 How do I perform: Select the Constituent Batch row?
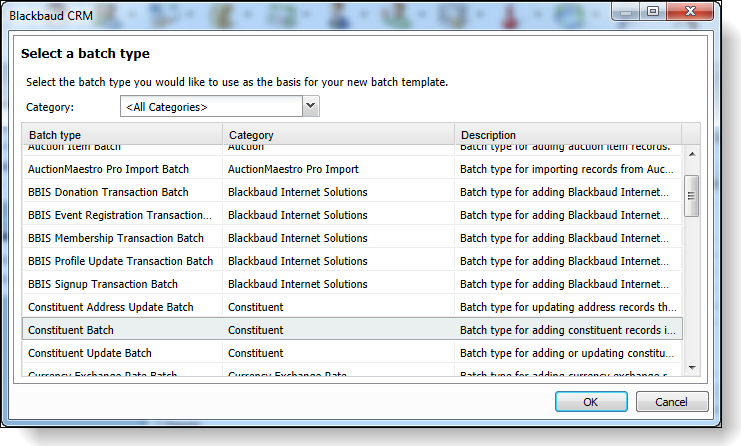tap(352, 330)
